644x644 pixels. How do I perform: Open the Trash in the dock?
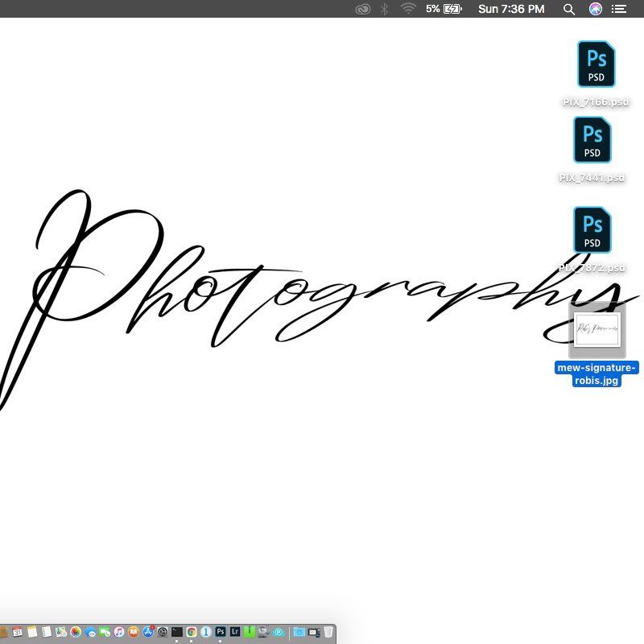[x=328, y=633]
